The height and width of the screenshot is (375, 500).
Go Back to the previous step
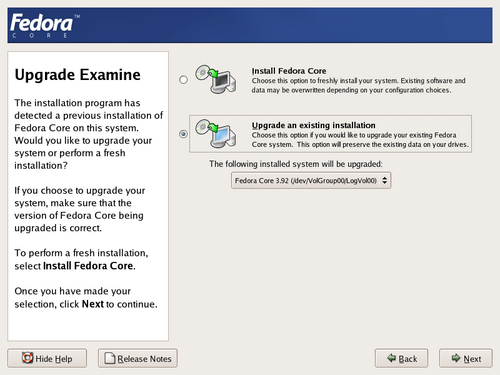(x=401, y=358)
